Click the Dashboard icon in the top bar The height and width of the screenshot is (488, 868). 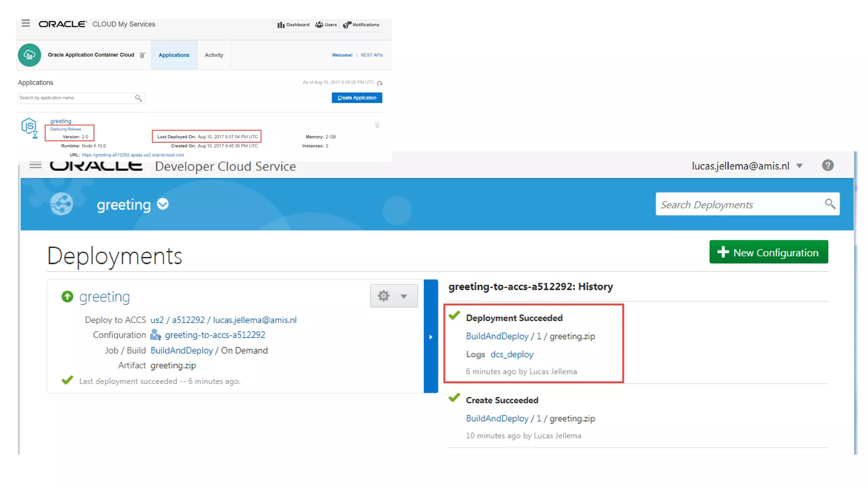281,25
